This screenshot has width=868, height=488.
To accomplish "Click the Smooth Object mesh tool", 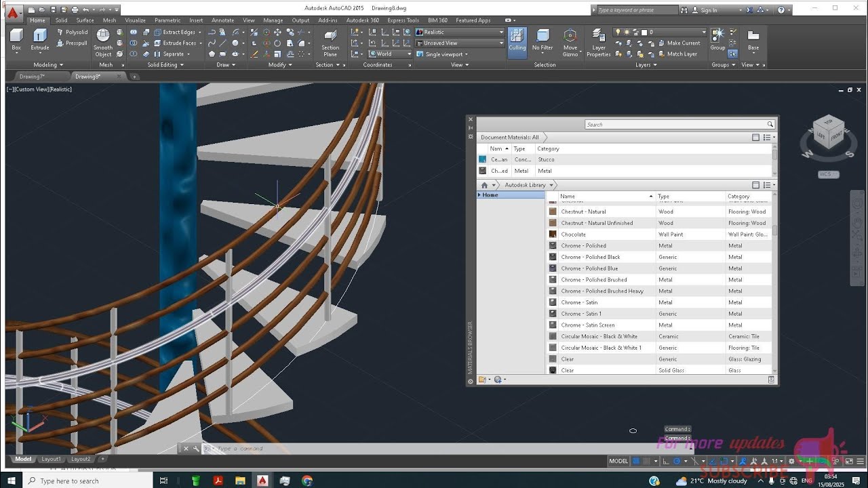I will click(x=103, y=43).
